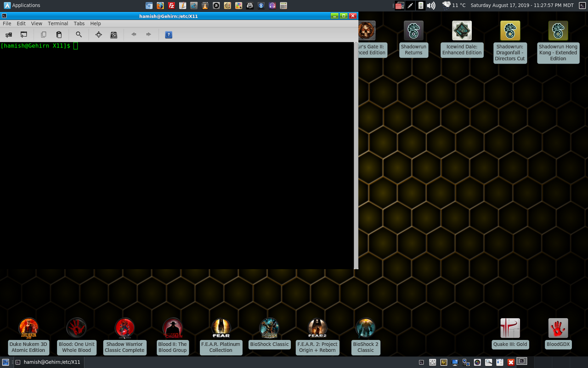The image size is (588, 368).
Task: Launch FileZilla from top panel
Action: [171, 6]
